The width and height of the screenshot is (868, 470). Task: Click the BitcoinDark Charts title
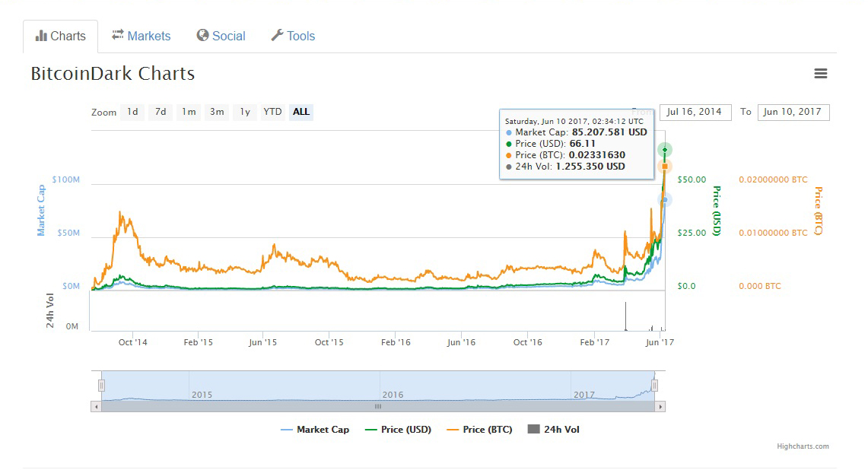[x=113, y=74]
